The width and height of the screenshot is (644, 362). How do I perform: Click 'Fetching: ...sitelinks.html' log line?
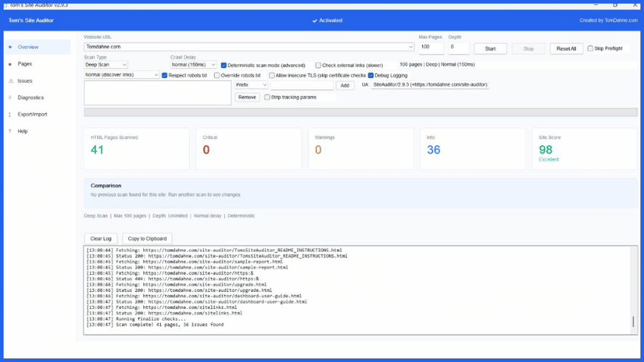pyautogui.click(x=162, y=308)
